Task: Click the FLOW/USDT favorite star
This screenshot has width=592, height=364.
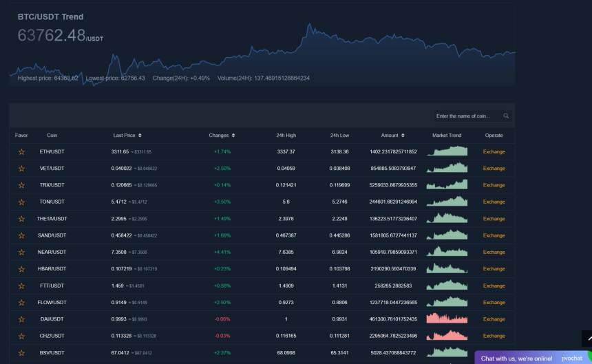Action: tap(21, 303)
